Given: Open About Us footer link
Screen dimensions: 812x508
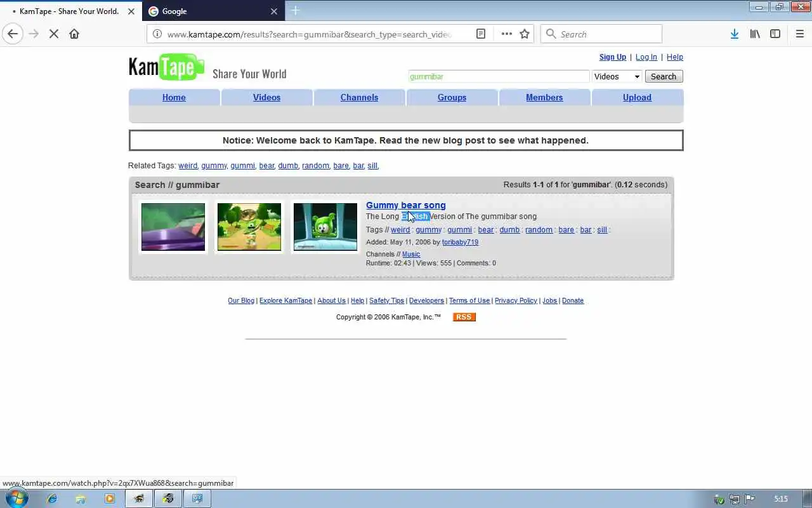Looking at the screenshot, I should click(x=331, y=301).
